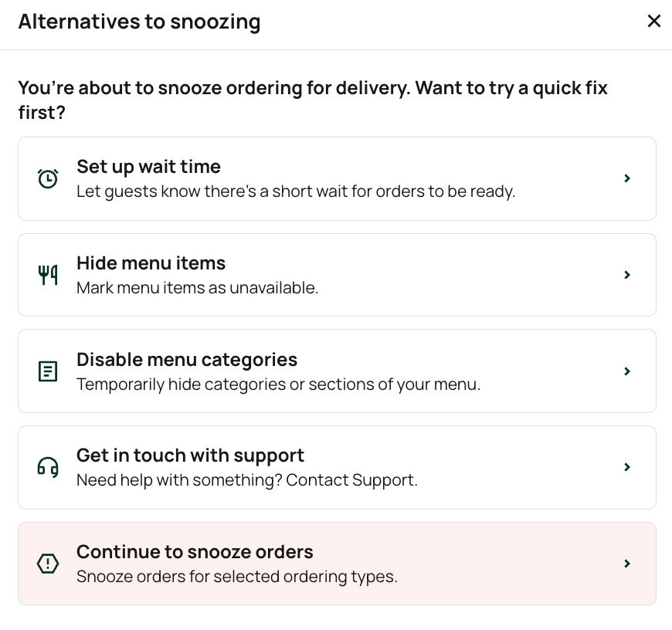Select the Set up wait time title

click(x=148, y=167)
